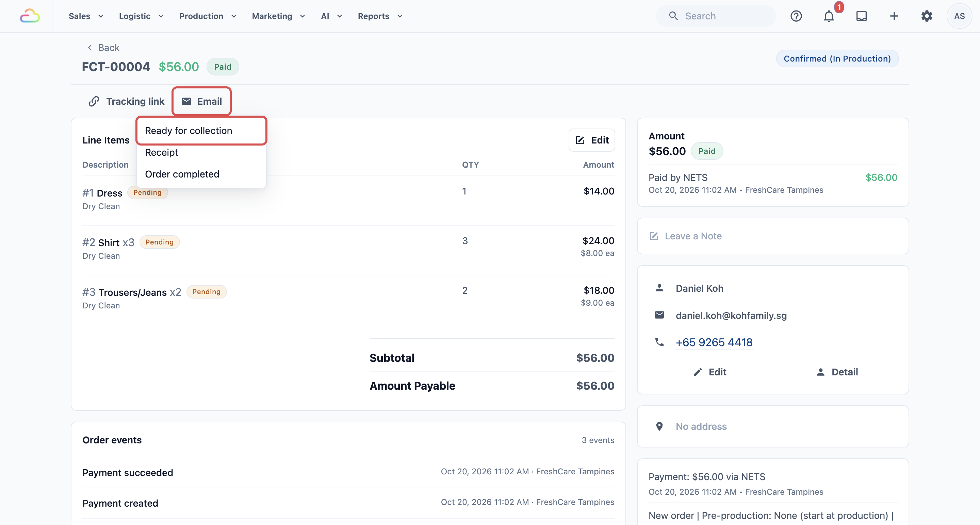Image resolution: width=980 pixels, height=525 pixels.
Task: Expand the Reports menu chevron
Action: click(399, 16)
